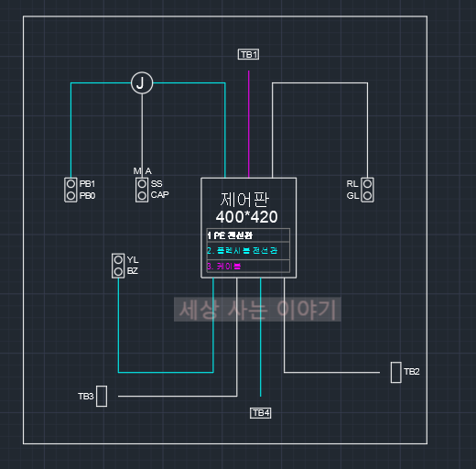
Task: Select the BZ text label
Action: point(133,271)
